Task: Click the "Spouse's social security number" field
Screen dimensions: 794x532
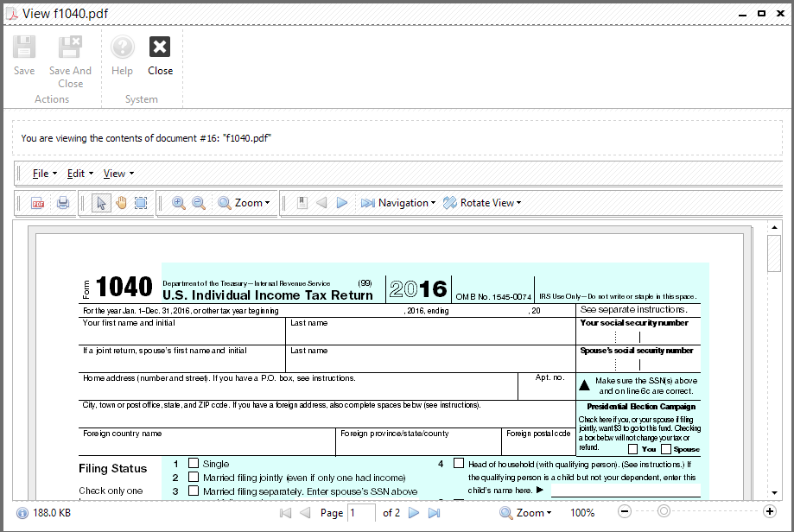Action: pos(638,359)
